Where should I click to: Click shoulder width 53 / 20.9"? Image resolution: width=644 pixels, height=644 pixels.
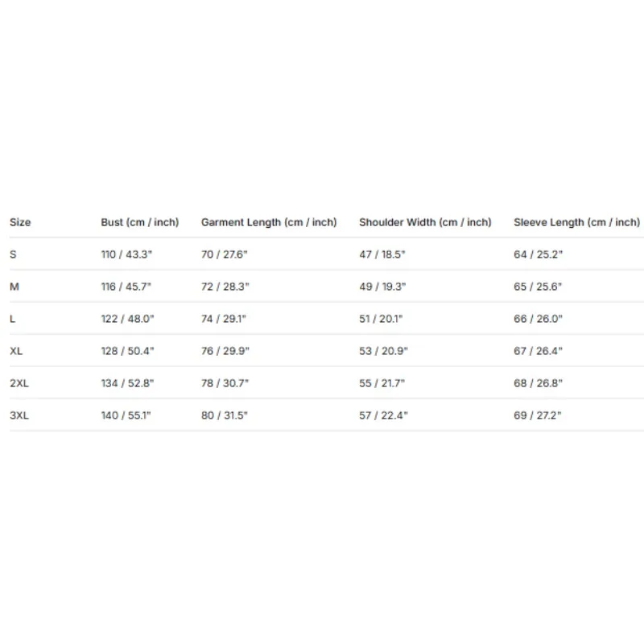[x=384, y=351]
